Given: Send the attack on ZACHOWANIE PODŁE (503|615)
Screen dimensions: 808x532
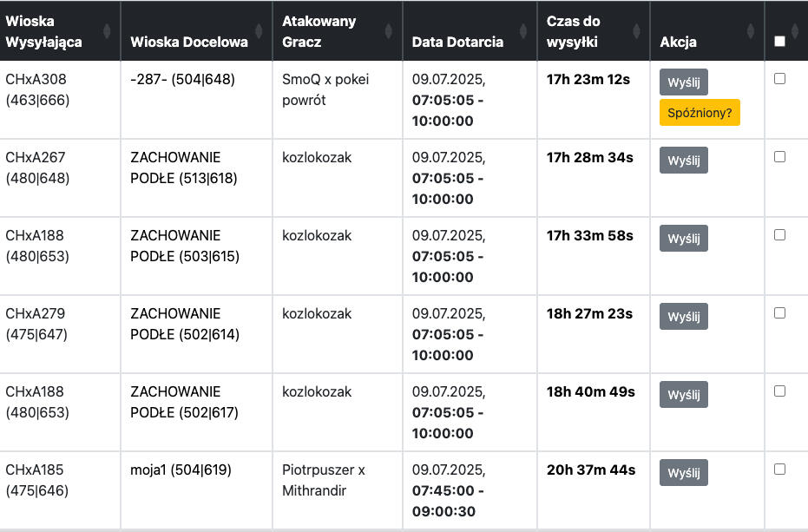Looking at the screenshot, I should pyautogui.click(x=684, y=238).
